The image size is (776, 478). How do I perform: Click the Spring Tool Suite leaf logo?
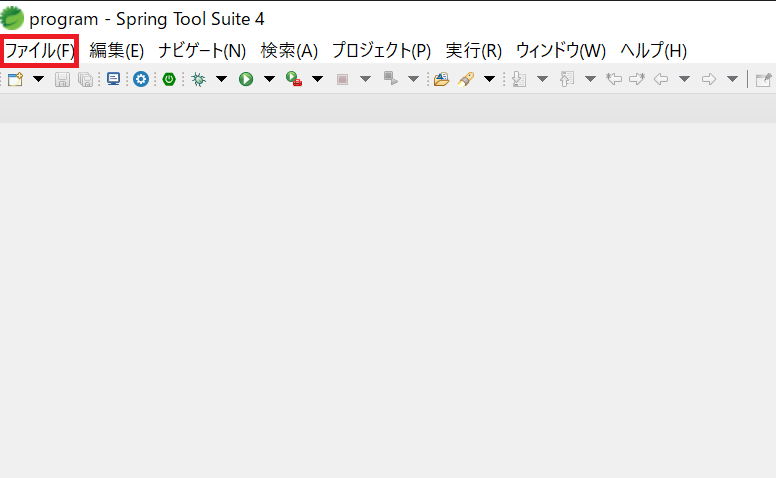click(12, 18)
